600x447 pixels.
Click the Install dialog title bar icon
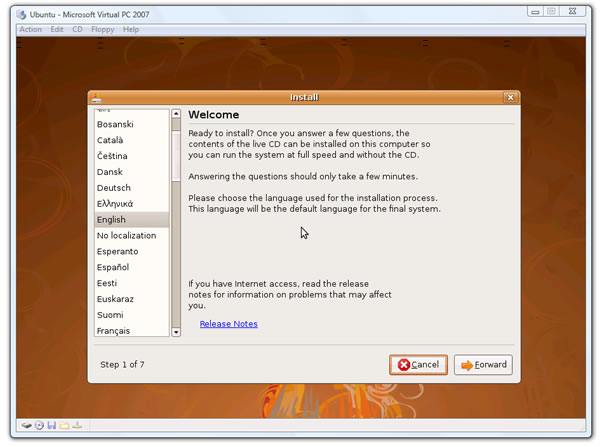pos(96,98)
